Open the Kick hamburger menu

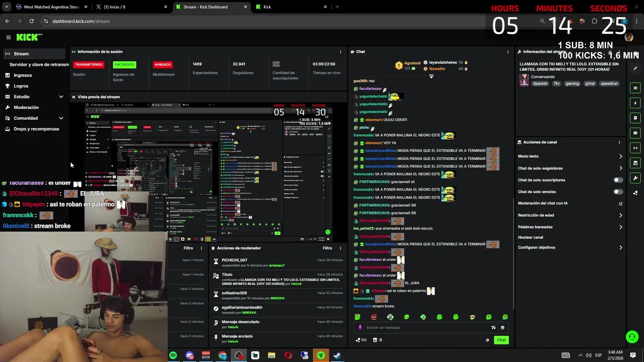(8, 37)
